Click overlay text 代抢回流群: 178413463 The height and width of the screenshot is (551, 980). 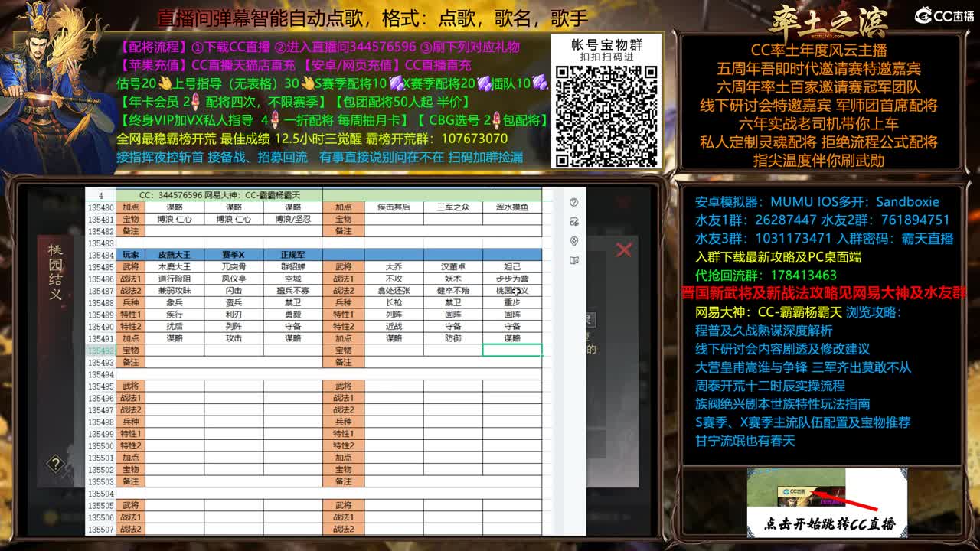766,275
